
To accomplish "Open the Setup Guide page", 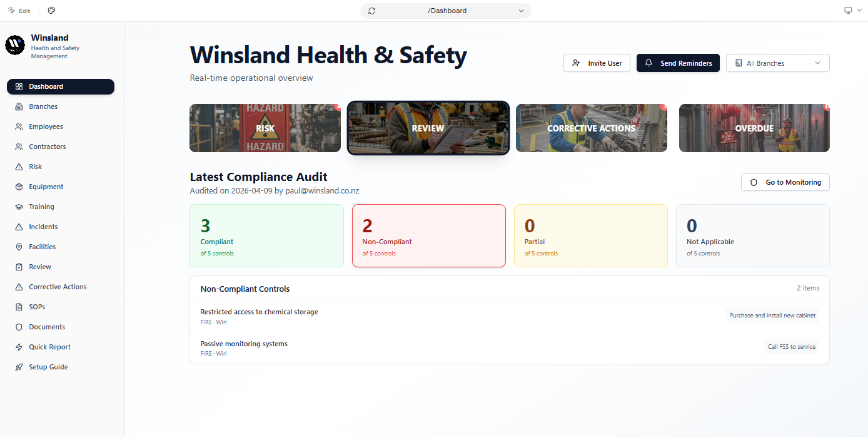I will 48,366.
